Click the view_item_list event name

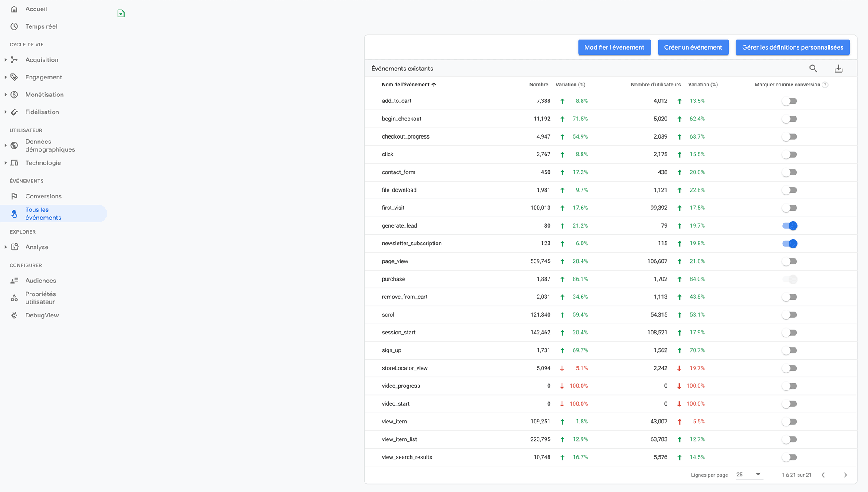pyautogui.click(x=399, y=439)
